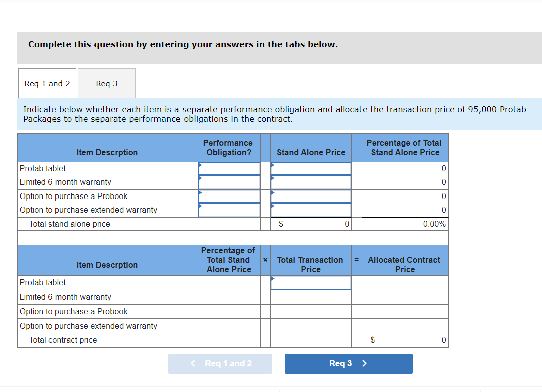The height and width of the screenshot is (392, 542).
Task: Open Performance Obligation dropdown for extended warranty
Action: [229, 209]
